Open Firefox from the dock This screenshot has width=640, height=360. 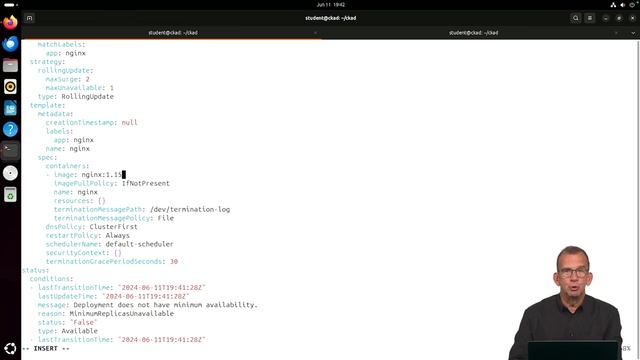[10, 22]
